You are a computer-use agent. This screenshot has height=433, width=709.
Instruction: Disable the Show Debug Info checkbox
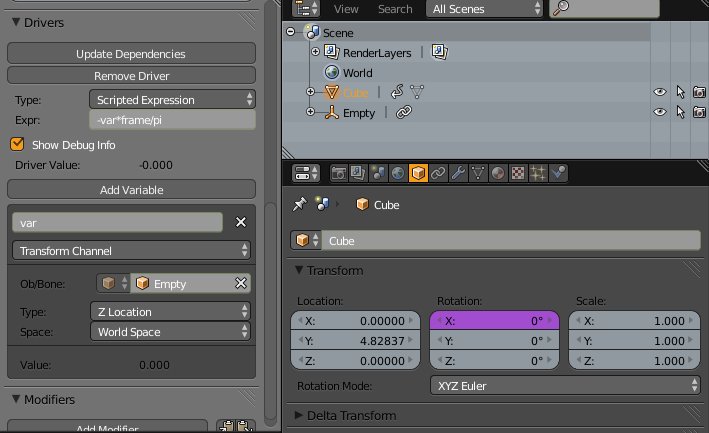[17, 144]
